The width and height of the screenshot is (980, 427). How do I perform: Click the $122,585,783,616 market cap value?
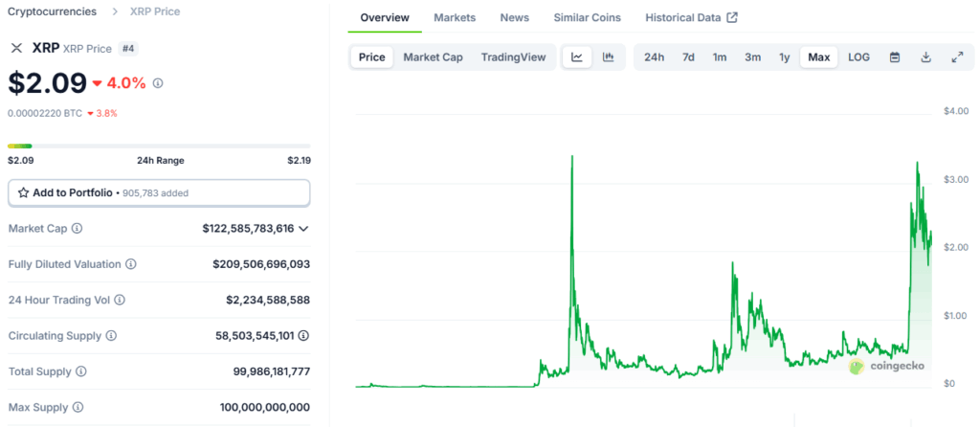pyautogui.click(x=248, y=229)
